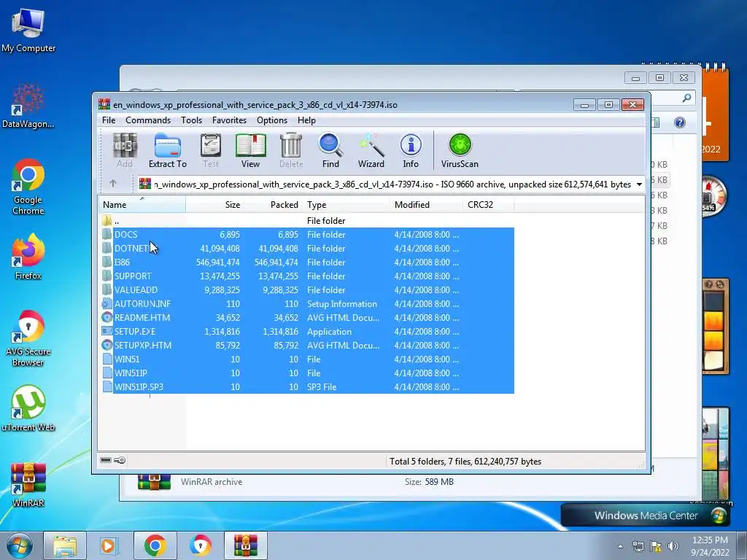Sort by CRC32 column header
This screenshot has height=560, width=747.
click(488, 205)
